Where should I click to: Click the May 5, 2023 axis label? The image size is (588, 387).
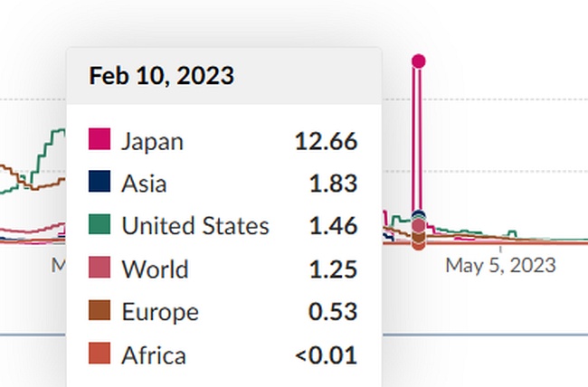(500, 266)
